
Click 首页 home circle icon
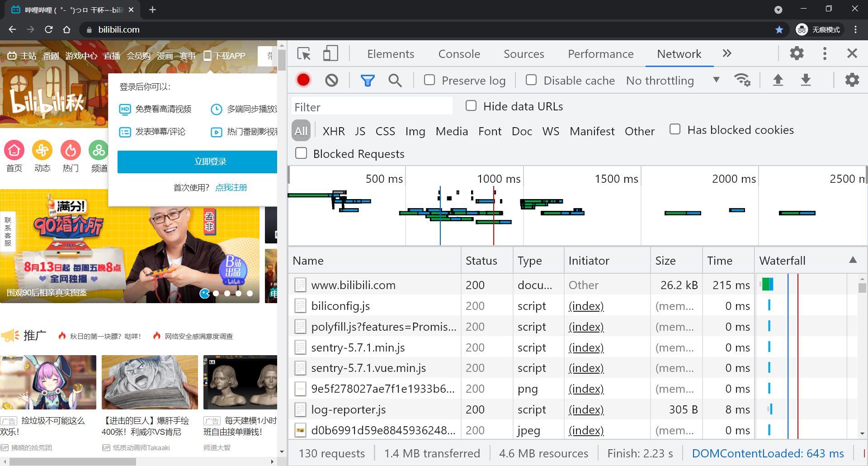[14, 150]
